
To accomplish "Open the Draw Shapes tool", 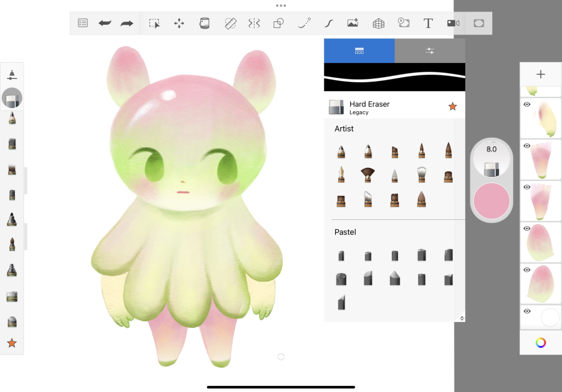I will (278, 24).
